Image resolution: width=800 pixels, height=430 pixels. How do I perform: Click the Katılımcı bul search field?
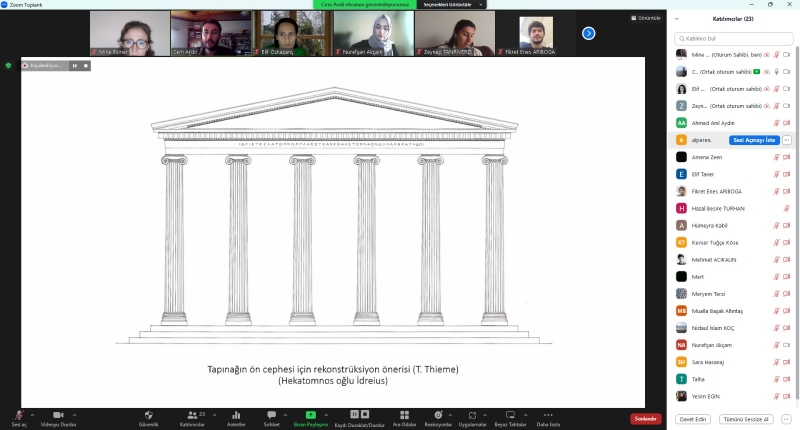click(x=735, y=38)
